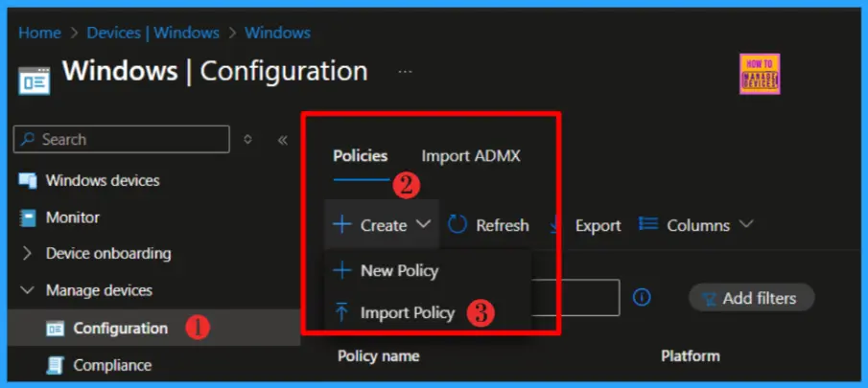Choose Import Policy from the Create menu
This screenshot has height=388, width=868.
[407, 313]
